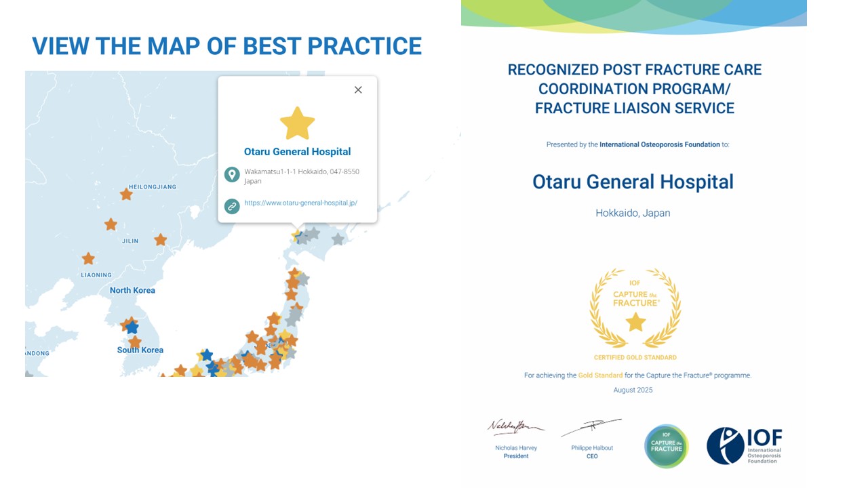Select the orange star above Liaoning label
The height and width of the screenshot is (488, 868).
pyautogui.click(x=88, y=259)
